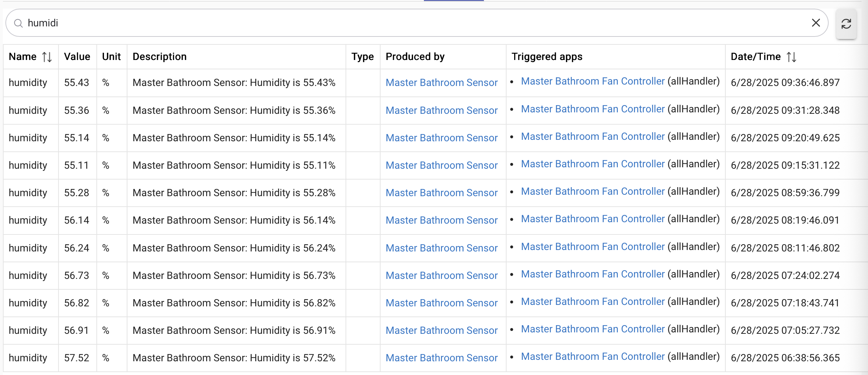Click the Triggered apps column header
The width and height of the screenshot is (868, 375).
[547, 57]
